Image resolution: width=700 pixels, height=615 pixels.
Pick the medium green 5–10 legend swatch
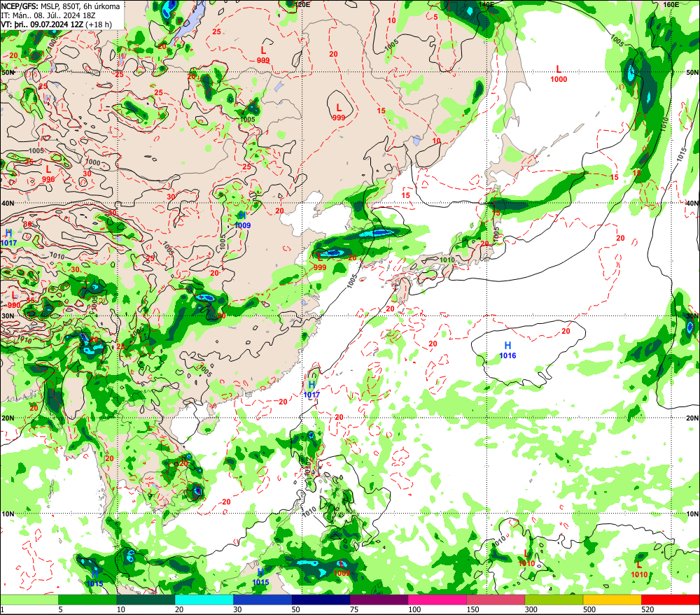(87, 600)
